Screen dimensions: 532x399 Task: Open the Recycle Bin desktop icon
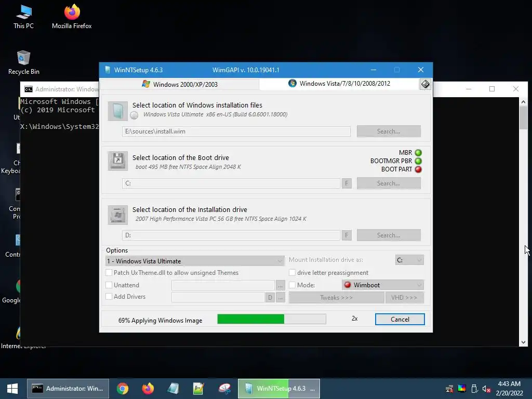click(23, 62)
